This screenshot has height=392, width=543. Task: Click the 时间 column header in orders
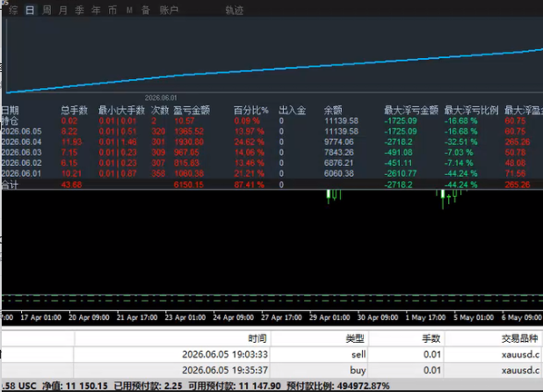click(x=257, y=338)
